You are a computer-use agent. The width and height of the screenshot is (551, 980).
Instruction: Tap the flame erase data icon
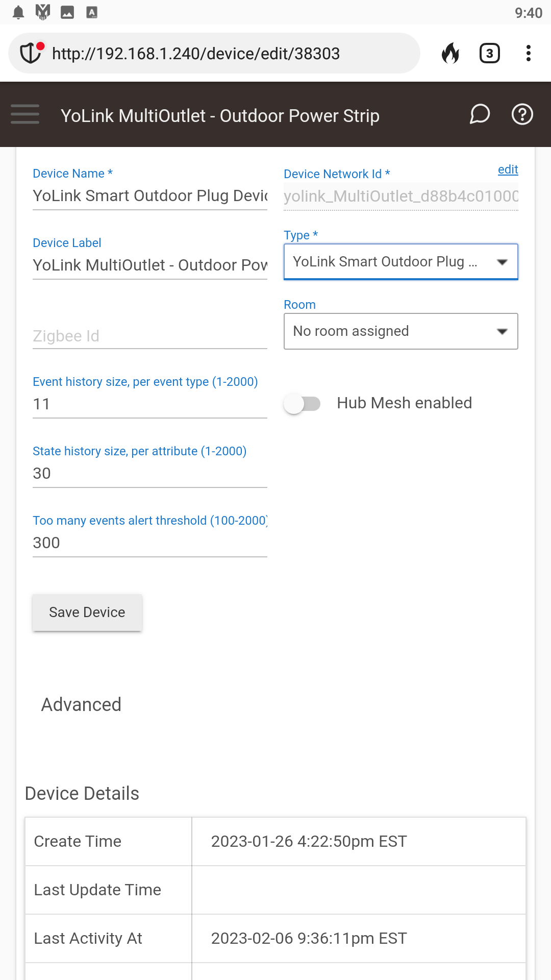point(450,53)
